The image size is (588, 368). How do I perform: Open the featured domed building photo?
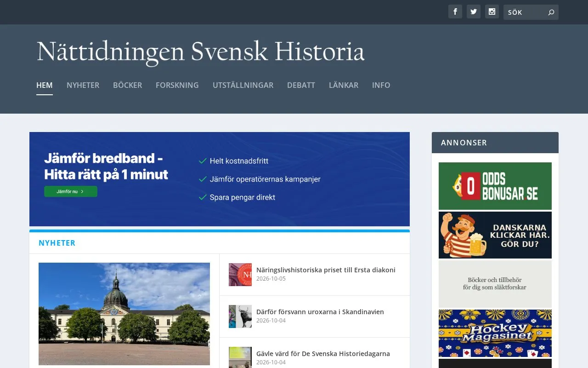click(x=124, y=314)
